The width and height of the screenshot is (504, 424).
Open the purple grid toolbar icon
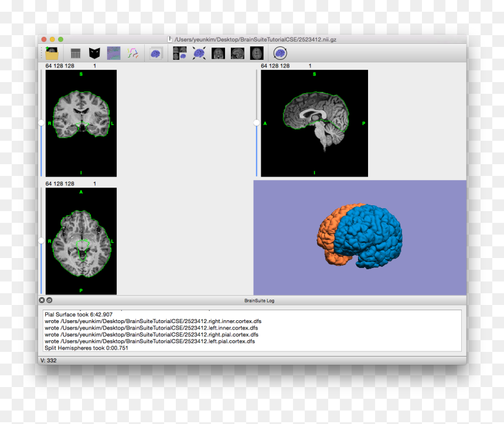pos(114,53)
